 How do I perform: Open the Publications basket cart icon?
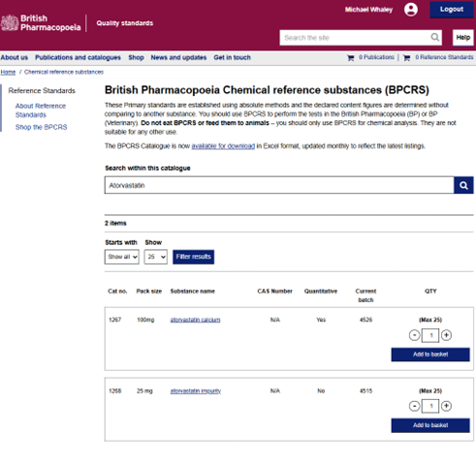[x=350, y=58]
